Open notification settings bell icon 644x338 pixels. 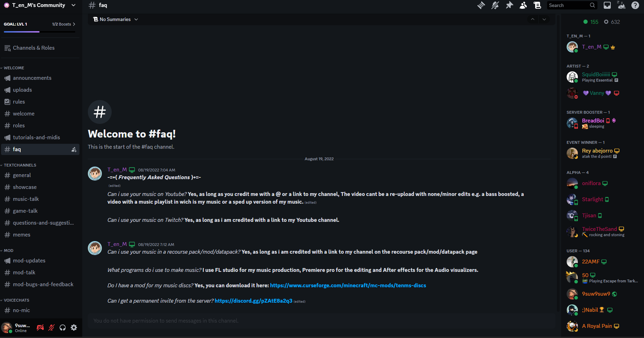point(495,5)
